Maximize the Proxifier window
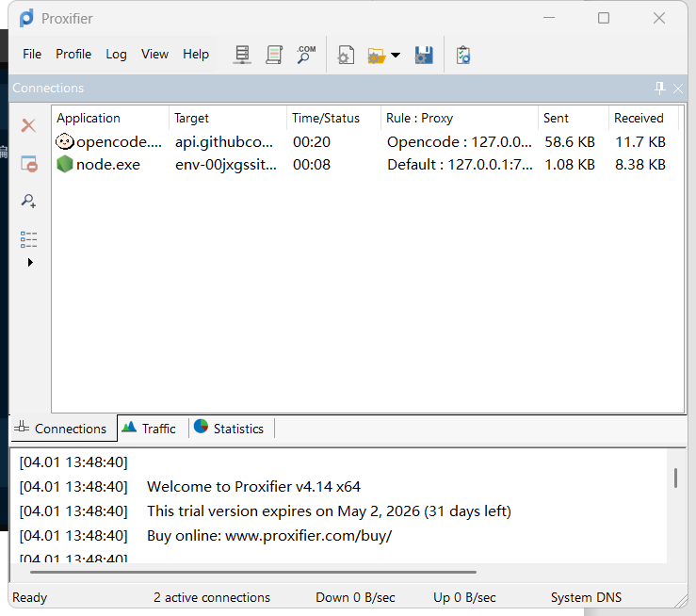The height and width of the screenshot is (616, 696). [603, 18]
